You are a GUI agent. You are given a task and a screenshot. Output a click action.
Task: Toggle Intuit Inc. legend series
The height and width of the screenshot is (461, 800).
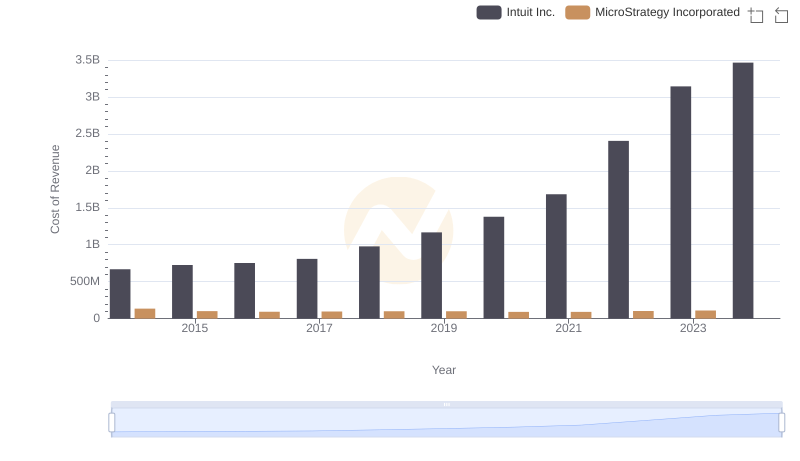click(515, 12)
